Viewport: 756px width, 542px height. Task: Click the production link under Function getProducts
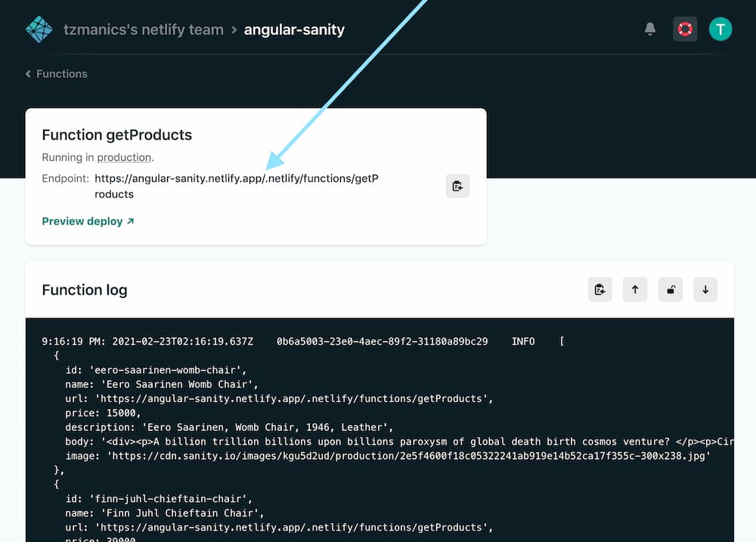pos(124,157)
